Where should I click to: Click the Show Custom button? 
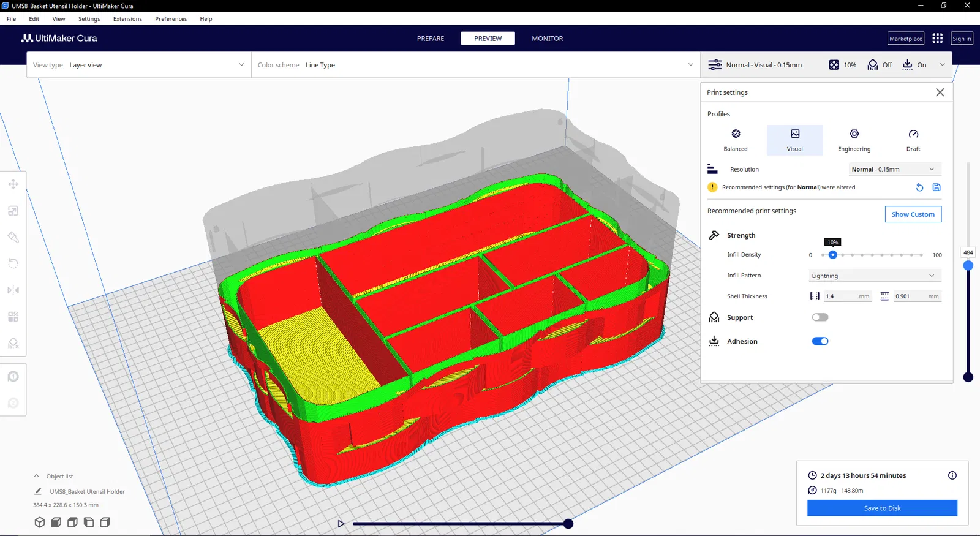[913, 214]
